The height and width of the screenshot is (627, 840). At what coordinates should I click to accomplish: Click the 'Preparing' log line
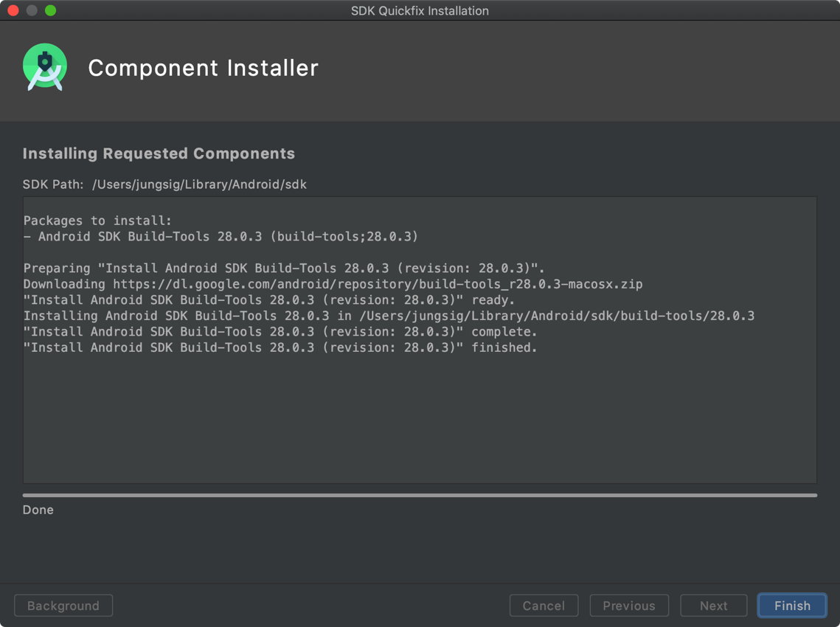coord(284,269)
